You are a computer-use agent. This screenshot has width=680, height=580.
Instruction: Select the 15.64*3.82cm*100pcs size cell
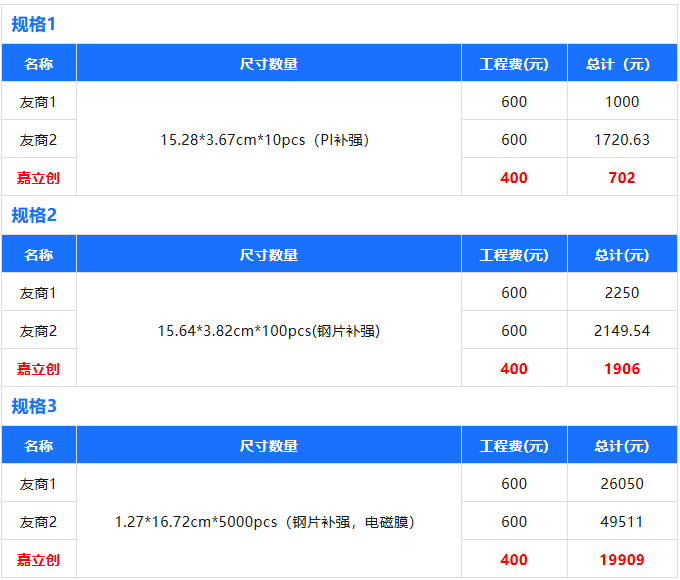[269, 331]
